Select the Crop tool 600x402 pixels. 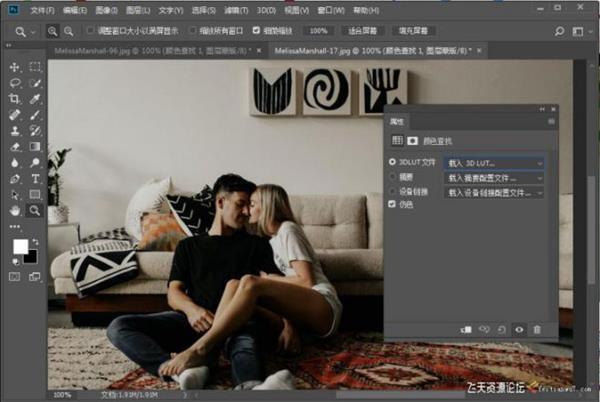coord(15,99)
